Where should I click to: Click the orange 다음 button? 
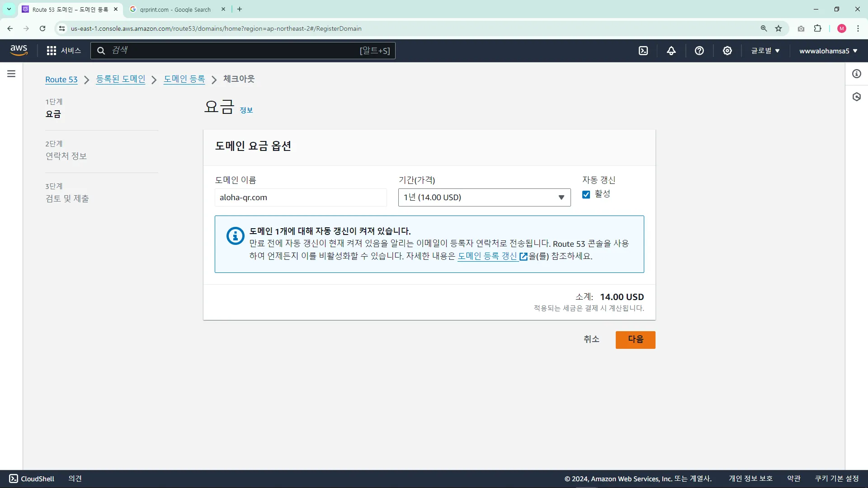click(635, 339)
